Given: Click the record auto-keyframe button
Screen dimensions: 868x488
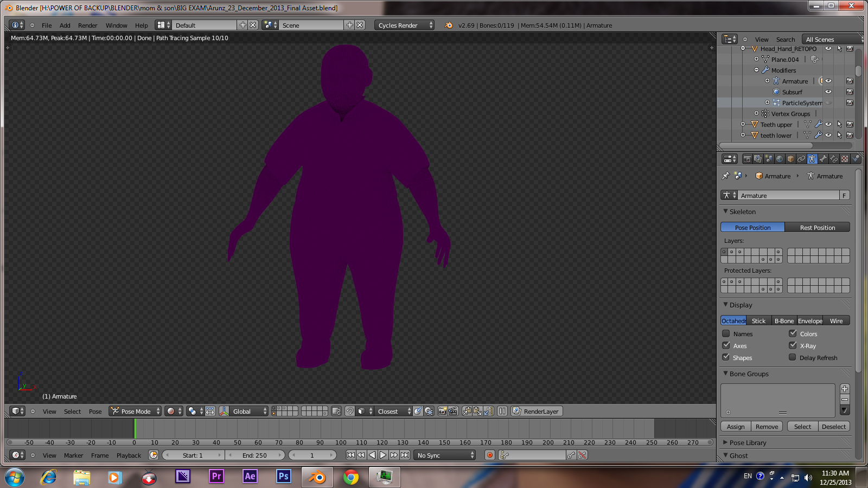Looking at the screenshot, I should click(490, 455).
